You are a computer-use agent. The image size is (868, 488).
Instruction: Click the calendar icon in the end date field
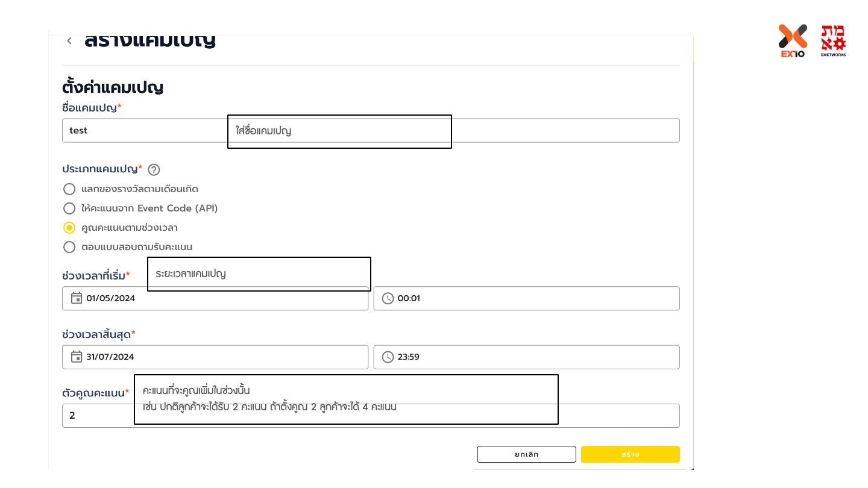point(77,357)
